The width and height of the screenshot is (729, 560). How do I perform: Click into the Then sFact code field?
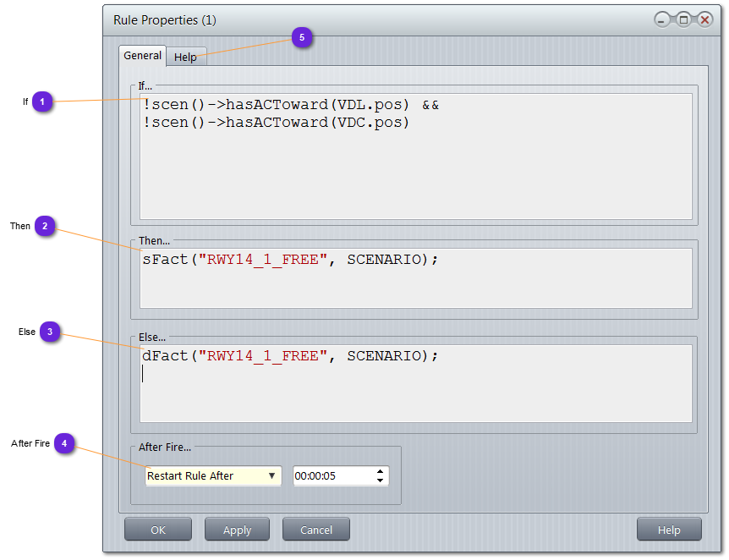(415, 279)
